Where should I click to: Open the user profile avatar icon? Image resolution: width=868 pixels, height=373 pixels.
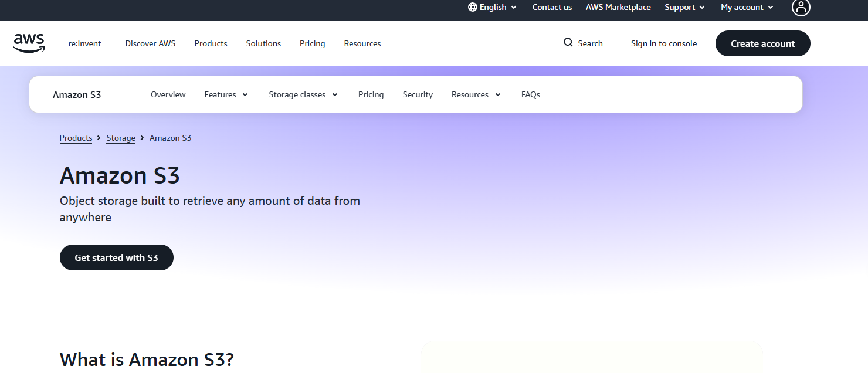[x=801, y=7]
